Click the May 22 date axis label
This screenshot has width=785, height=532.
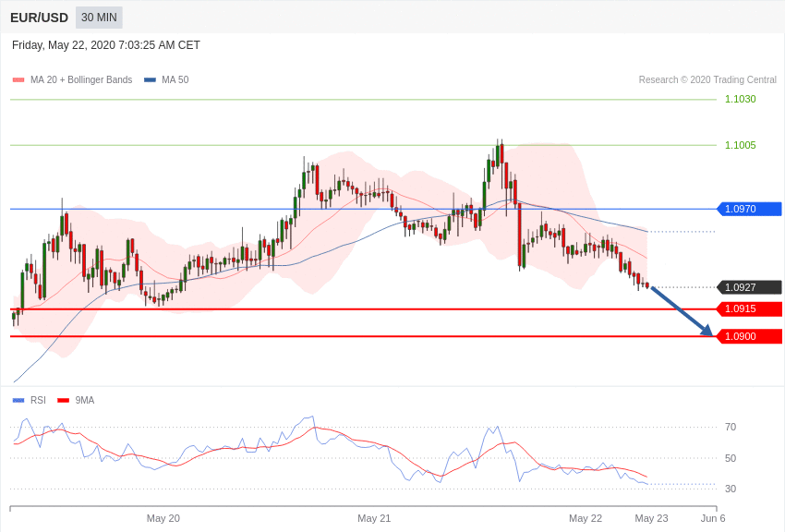pos(586,518)
